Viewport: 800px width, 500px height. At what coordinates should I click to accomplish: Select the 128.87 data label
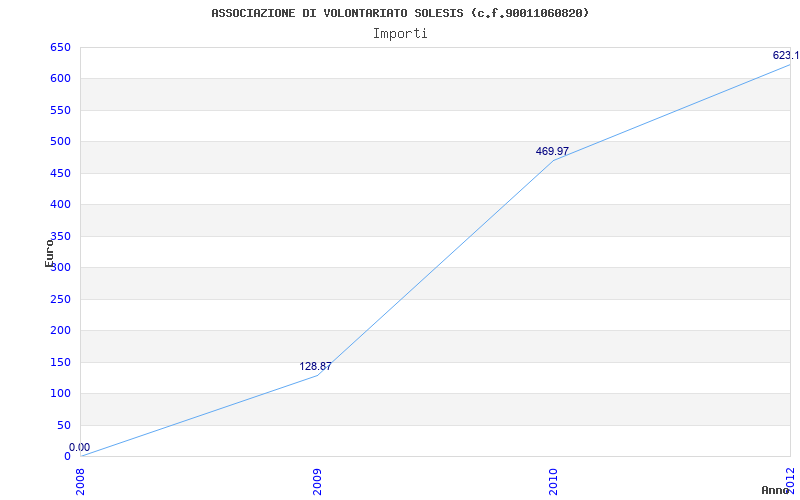click(x=315, y=366)
